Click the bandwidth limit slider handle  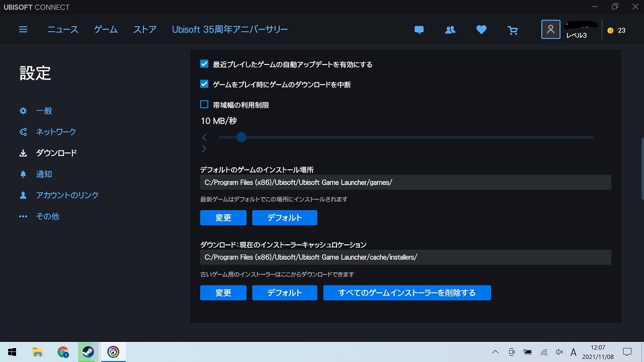(x=242, y=137)
